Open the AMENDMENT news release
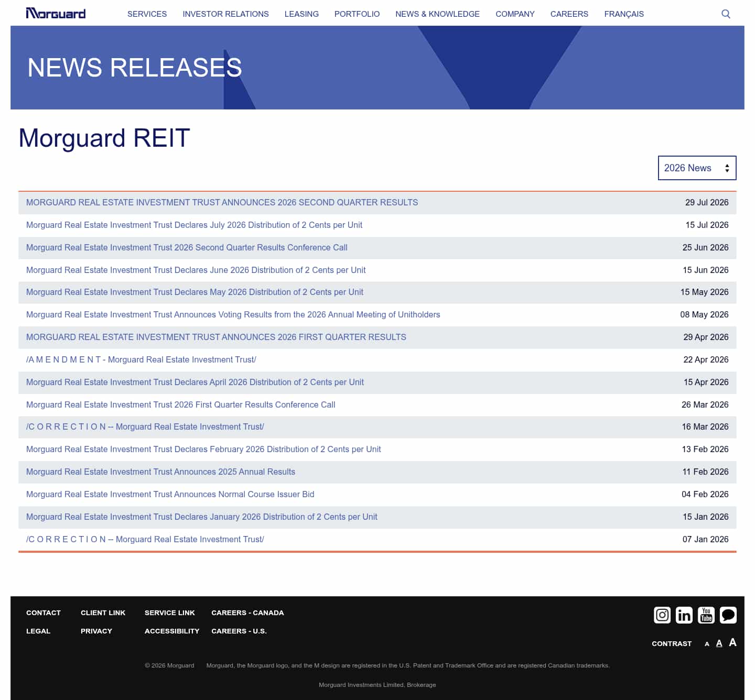 [x=141, y=359]
